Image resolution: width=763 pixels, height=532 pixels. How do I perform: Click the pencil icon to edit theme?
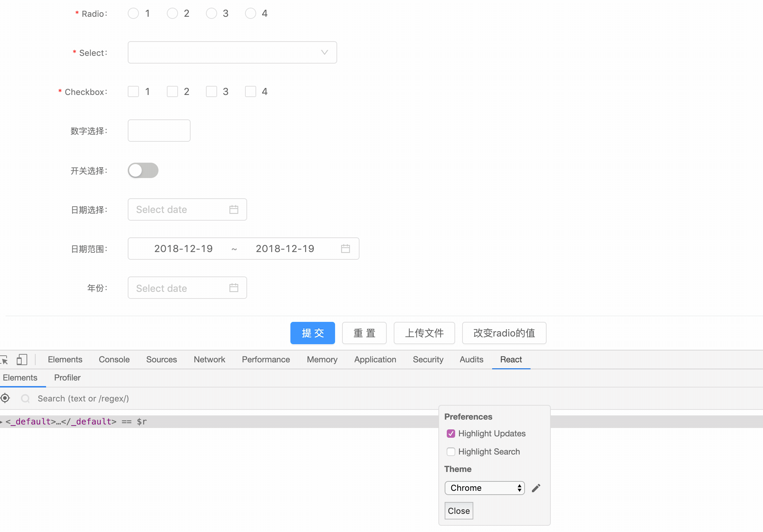tap(536, 488)
